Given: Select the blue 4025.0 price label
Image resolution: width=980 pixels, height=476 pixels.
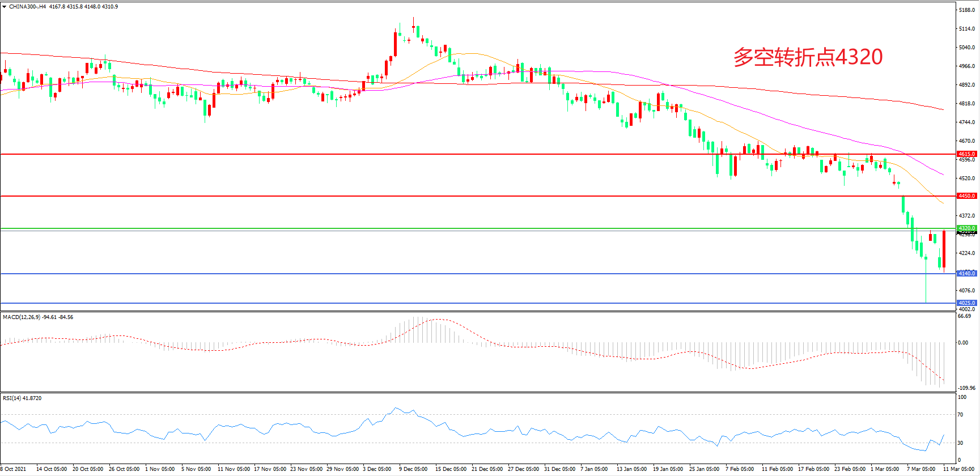Looking at the screenshot, I should click(x=966, y=303).
